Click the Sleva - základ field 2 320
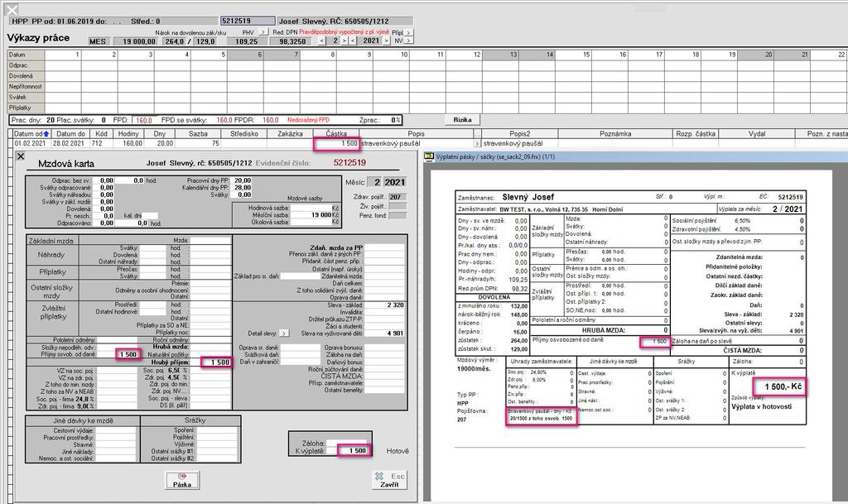 click(x=384, y=305)
